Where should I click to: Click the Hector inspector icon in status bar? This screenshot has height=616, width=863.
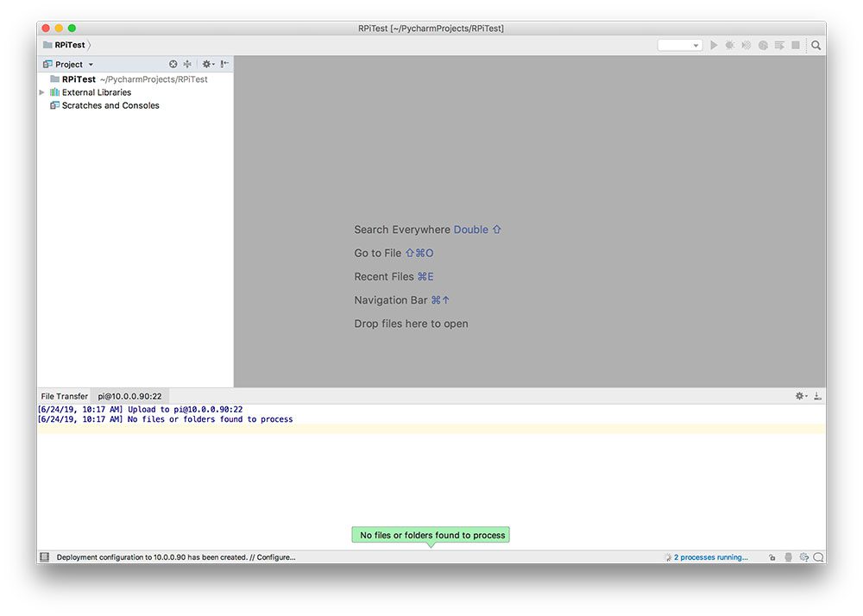[x=788, y=557]
